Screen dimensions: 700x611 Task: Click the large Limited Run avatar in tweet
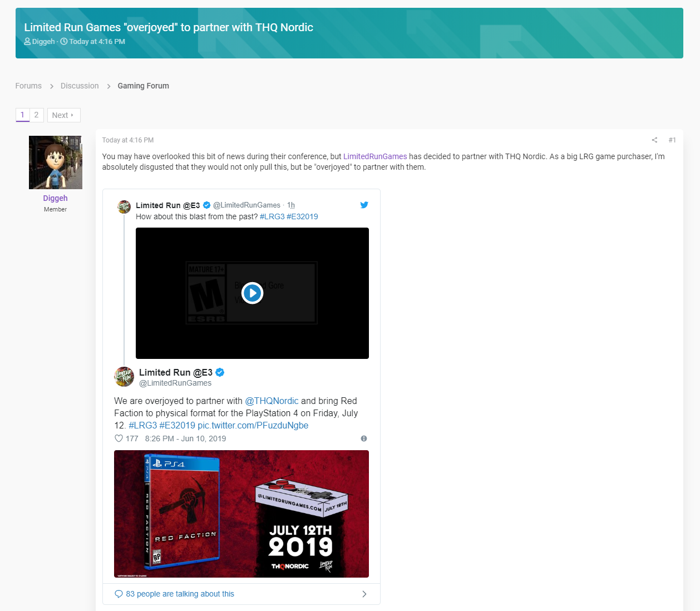pyautogui.click(x=124, y=377)
